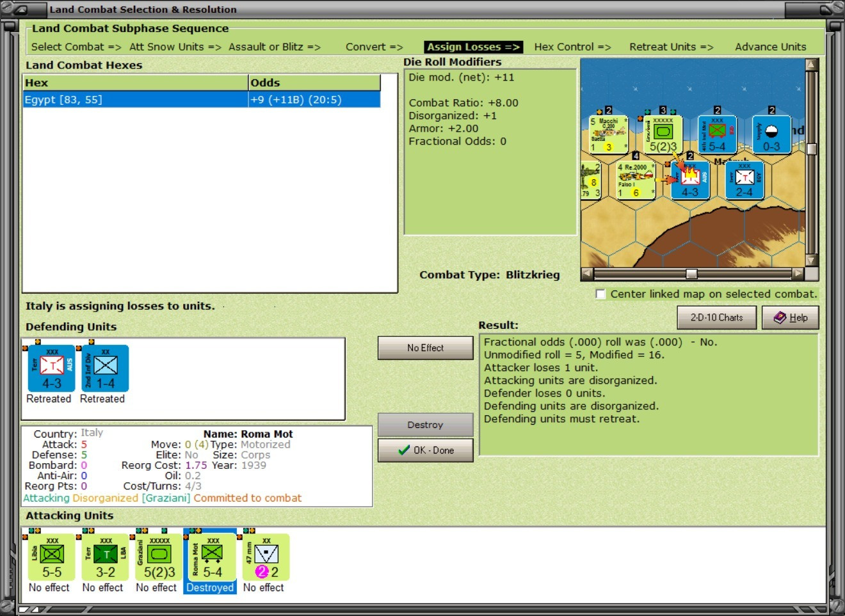Choose the 47 mm anti-tank unit counter
The image size is (845, 616).
point(266,557)
